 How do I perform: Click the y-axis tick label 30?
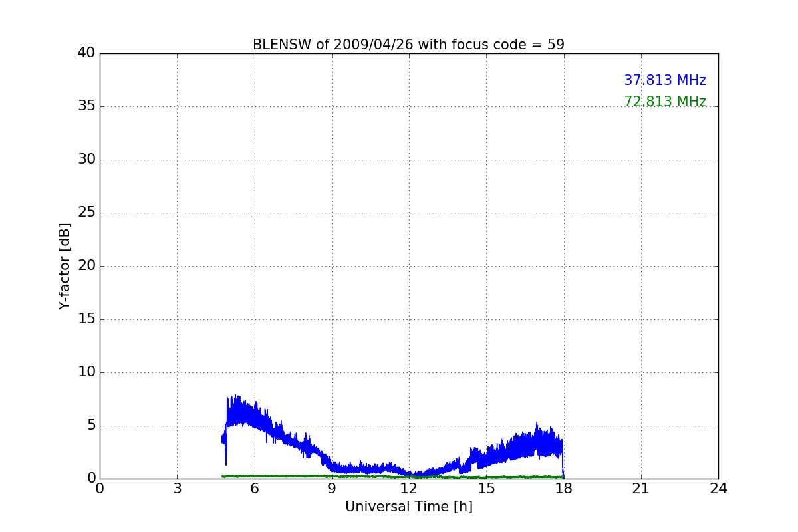click(86, 160)
